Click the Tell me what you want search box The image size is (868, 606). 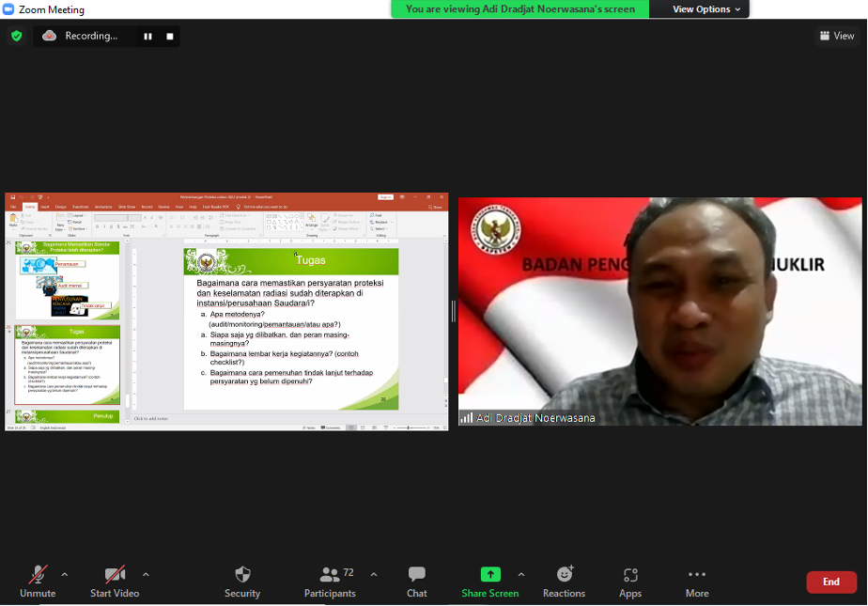tap(262, 207)
